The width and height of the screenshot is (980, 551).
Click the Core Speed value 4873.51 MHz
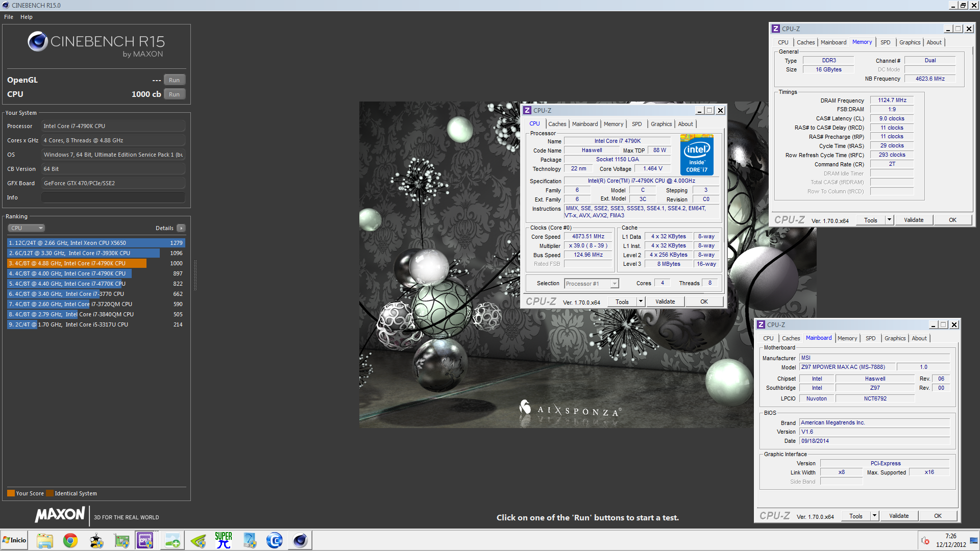[x=588, y=237]
